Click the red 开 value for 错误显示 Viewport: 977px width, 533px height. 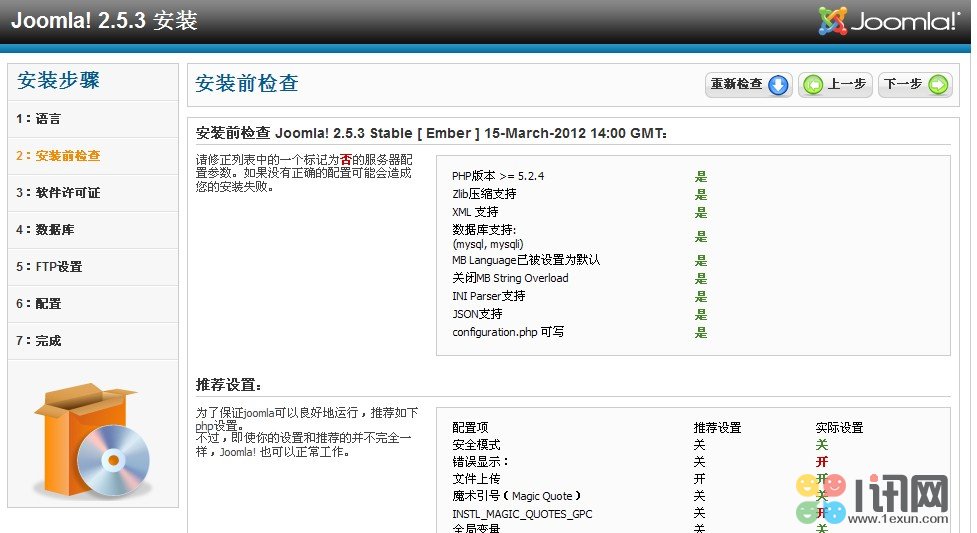[822, 462]
